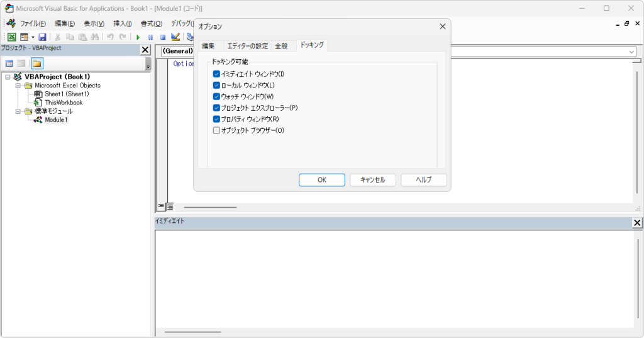Click the Paste clipboard toolbar icon

[82, 37]
